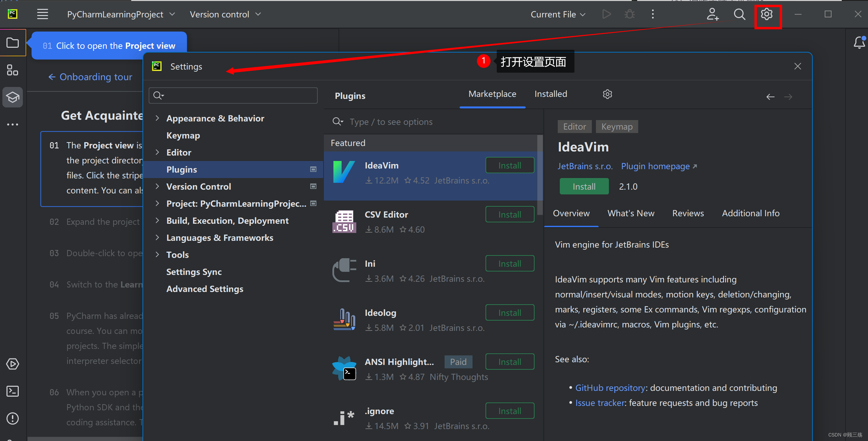This screenshot has width=868, height=441.
Task: Select Keymap in settings tree
Action: tap(183, 135)
